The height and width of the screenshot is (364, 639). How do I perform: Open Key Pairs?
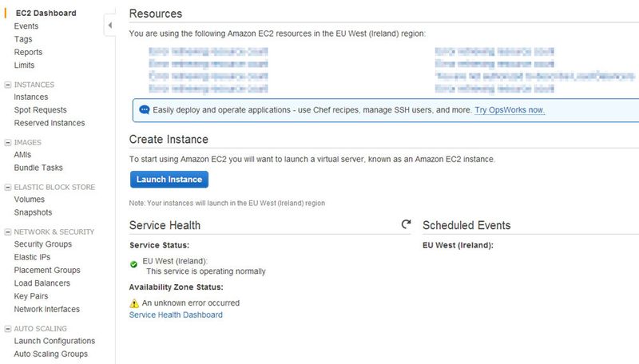coord(31,296)
